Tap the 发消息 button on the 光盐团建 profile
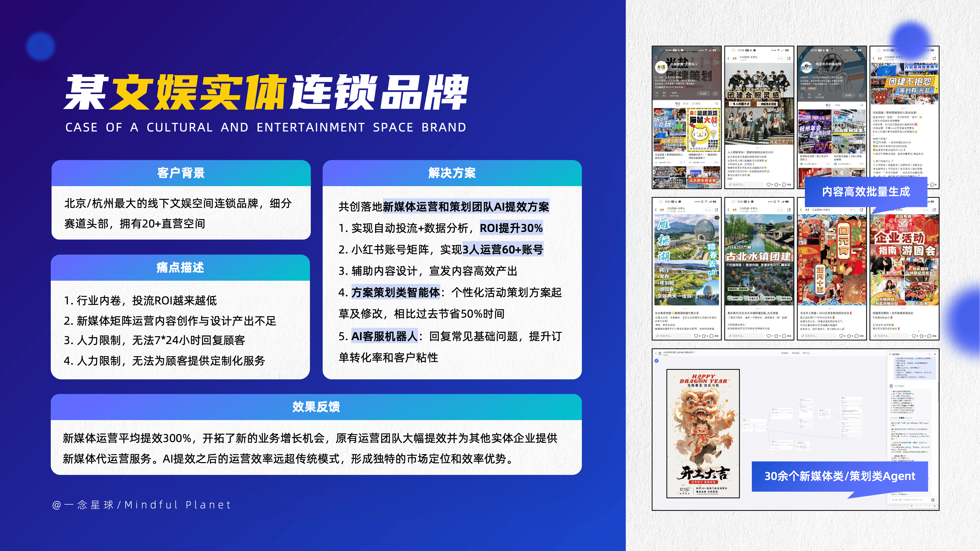 coord(703,94)
